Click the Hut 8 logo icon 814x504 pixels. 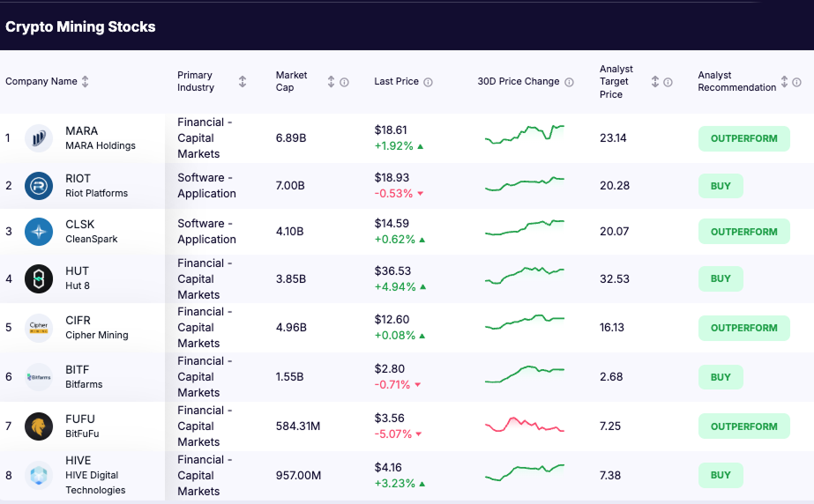39,278
